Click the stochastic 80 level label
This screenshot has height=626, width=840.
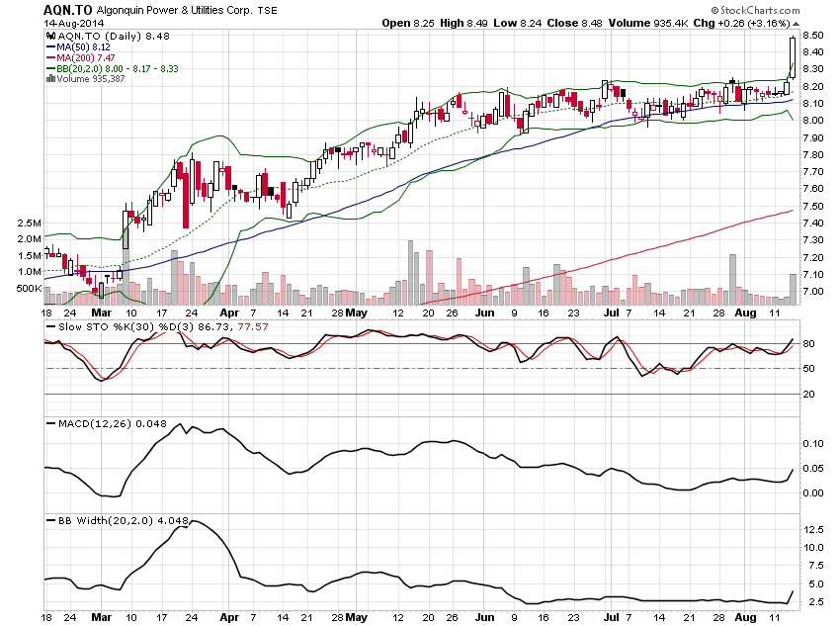tap(809, 344)
